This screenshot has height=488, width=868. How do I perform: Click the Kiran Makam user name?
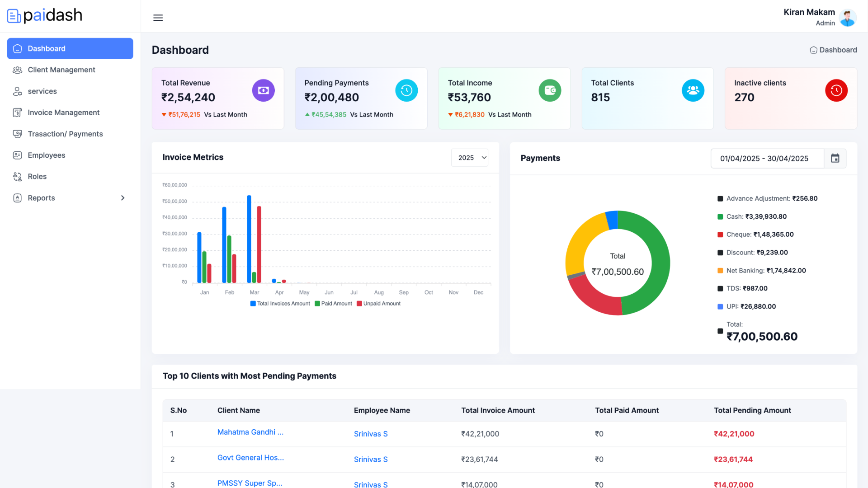[809, 12]
